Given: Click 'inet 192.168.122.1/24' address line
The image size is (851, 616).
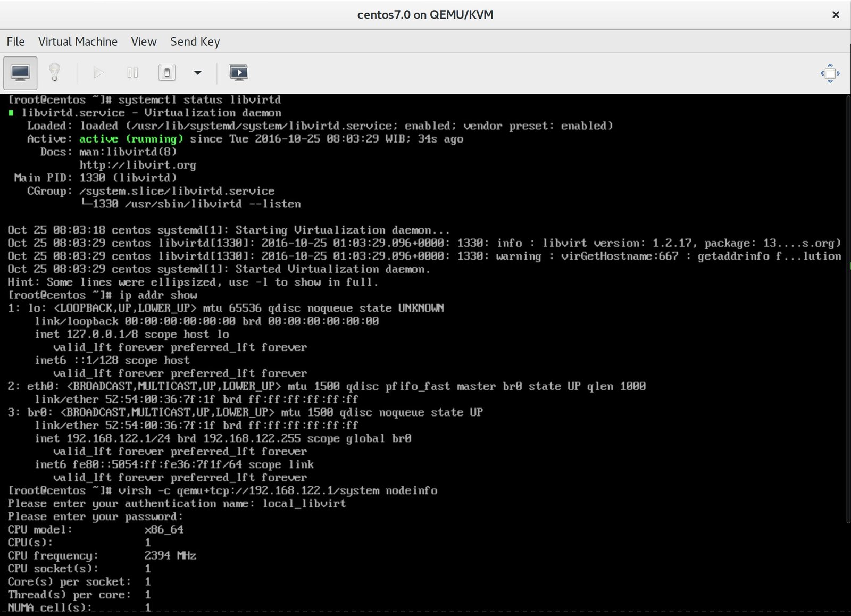Looking at the screenshot, I should tap(223, 438).
